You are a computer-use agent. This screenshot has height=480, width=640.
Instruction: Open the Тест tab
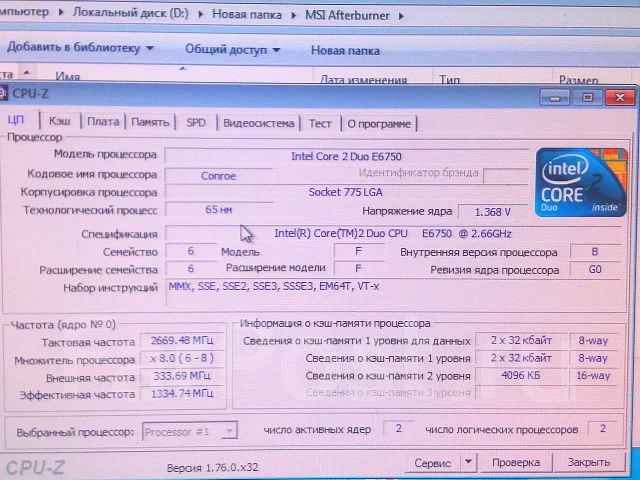[320, 123]
